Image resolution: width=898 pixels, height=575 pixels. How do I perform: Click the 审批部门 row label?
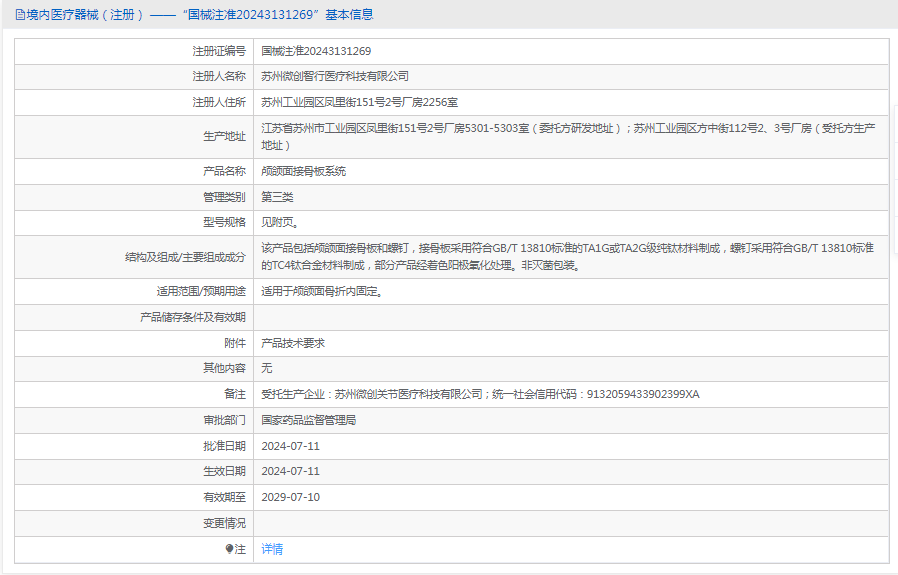224,420
